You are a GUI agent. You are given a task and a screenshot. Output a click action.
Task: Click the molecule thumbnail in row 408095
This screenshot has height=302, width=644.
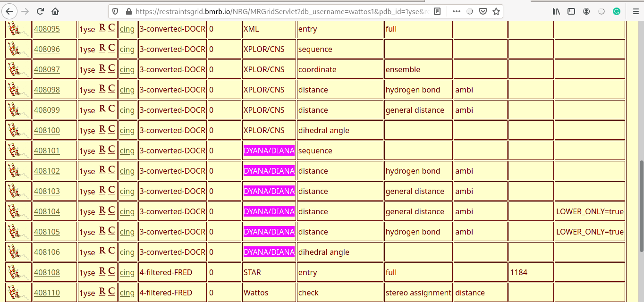(18, 29)
